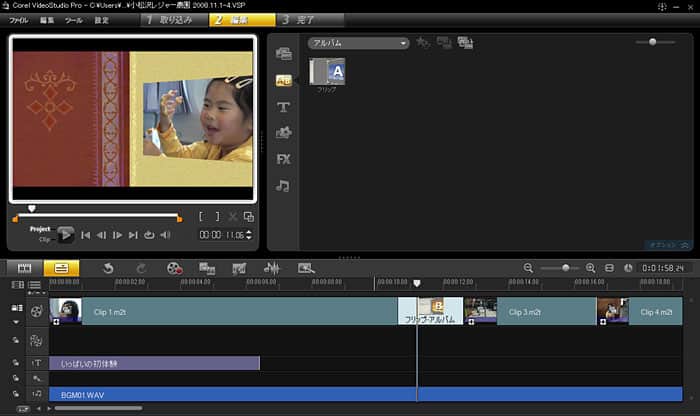Screen dimensions: 700x416
Task: Zoom out the timeline with magnifier minus
Action: click(528, 268)
